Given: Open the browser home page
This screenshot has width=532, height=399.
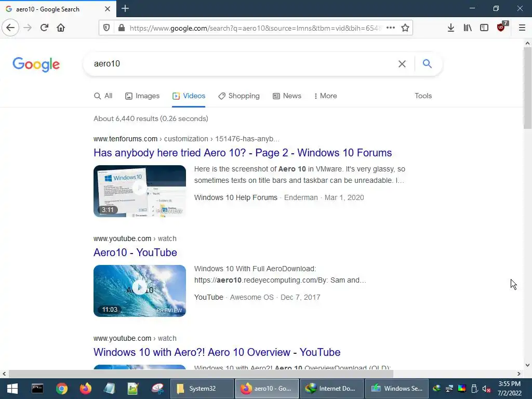Looking at the screenshot, I should [61, 28].
